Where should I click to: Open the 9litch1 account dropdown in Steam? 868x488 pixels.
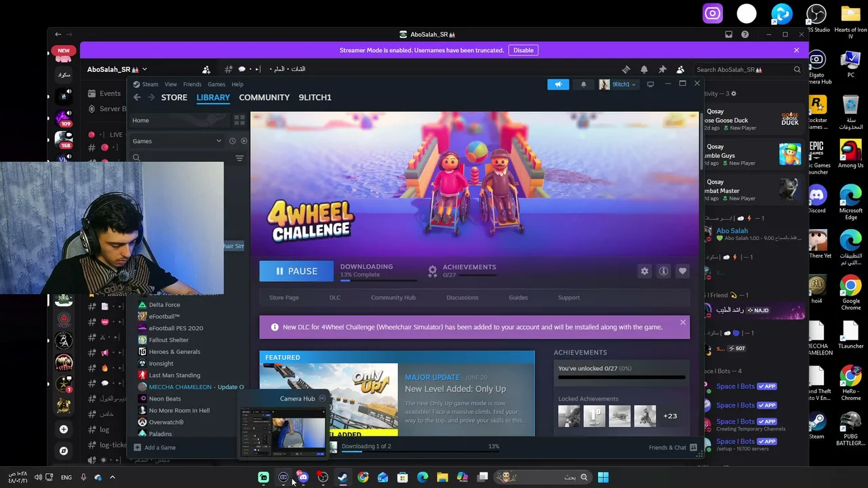pyautogui.click(x=618, y=84)
